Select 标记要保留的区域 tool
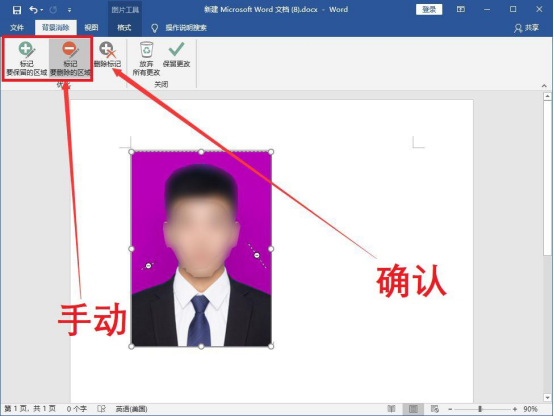 [x=26, y=59]
